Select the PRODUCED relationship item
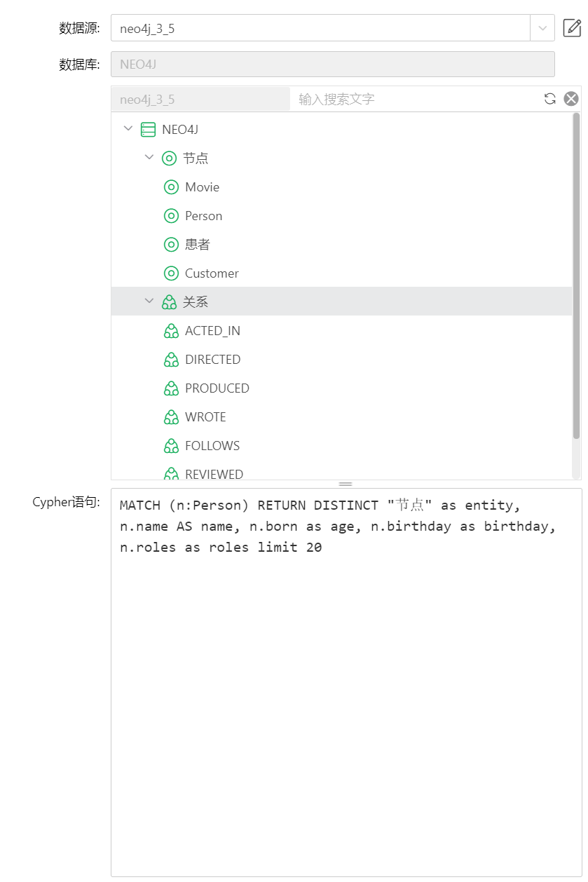 (x=217, y=388)
